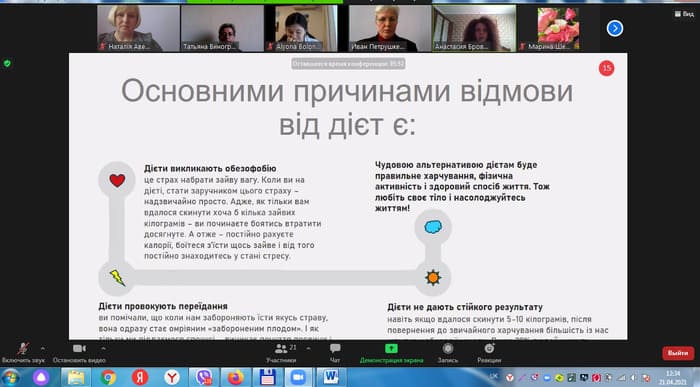Viewport: 700px width, 387px height.
Task: Open the Windows Start menu
Action: [10, 377]
